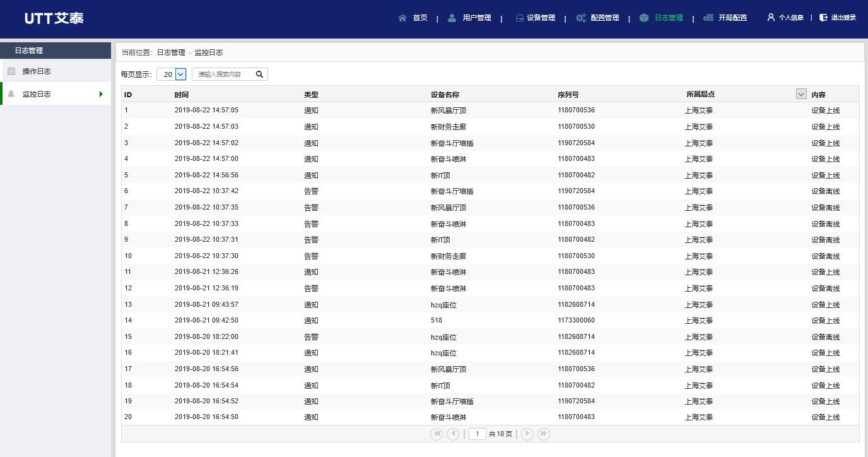Click the bell icon beside 监控日志
This screenshot has width=868, height=457.
pyautogui.click(x=11, y=93)
